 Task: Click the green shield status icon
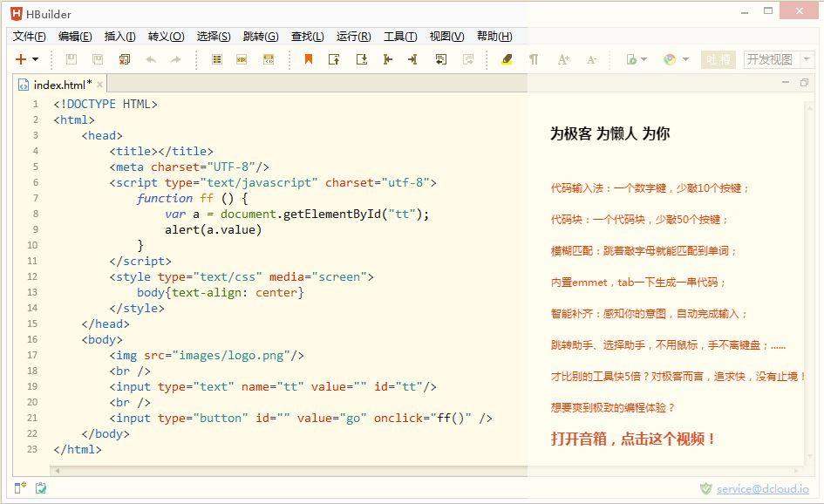705,489
